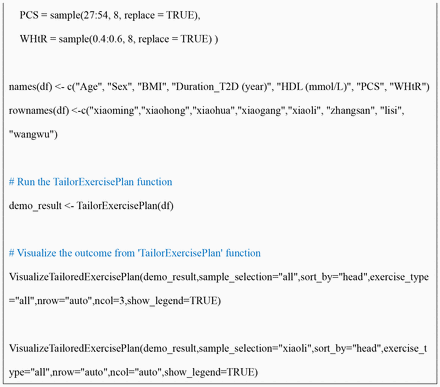This screenshot has width=440, height=387.
Task: Click the show_legend=TRUE text in last line
Action: tap(211, 372)
